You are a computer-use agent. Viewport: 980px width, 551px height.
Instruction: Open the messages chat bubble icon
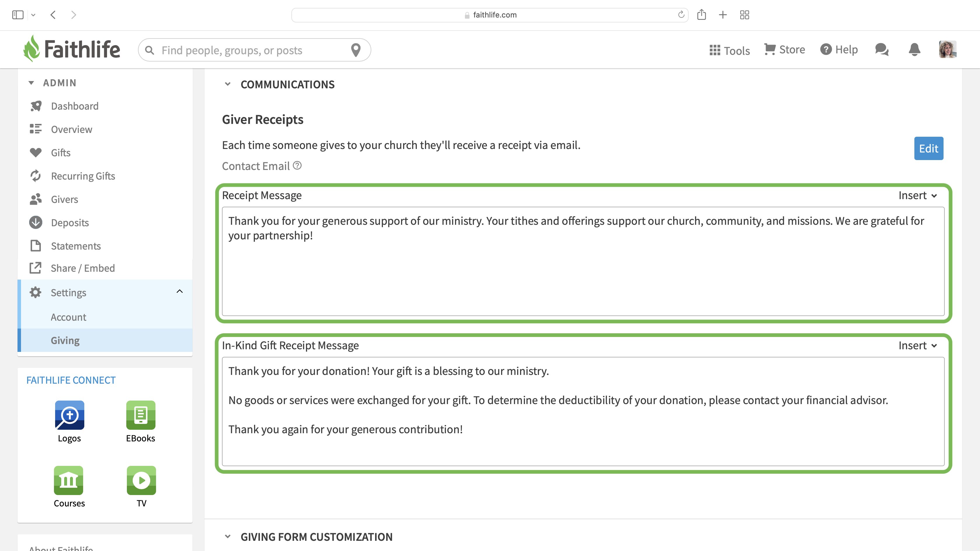click(881, 50)
